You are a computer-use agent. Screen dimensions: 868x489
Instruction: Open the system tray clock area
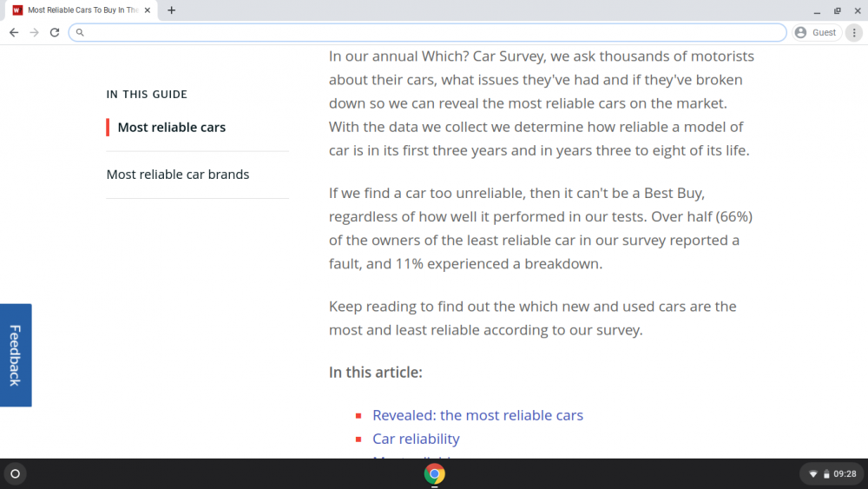[x=845, y=474]
